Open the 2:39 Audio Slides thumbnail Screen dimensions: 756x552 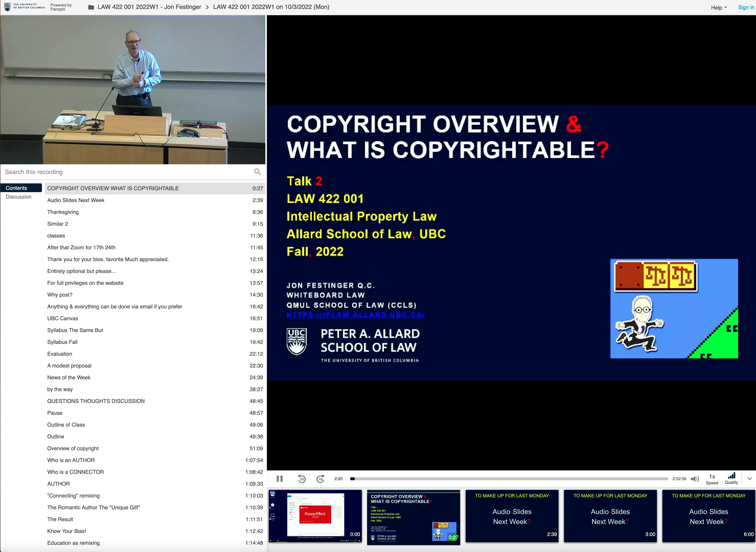pos(512,516)
